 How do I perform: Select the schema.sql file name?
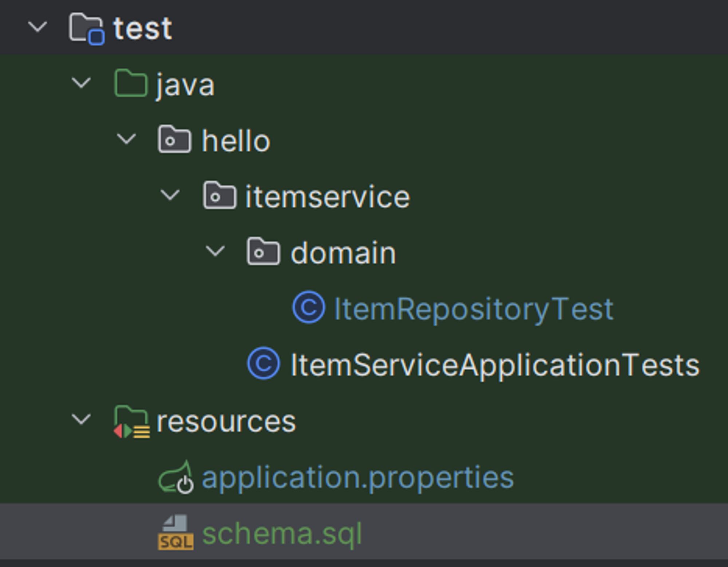click(x=282, y=534)
